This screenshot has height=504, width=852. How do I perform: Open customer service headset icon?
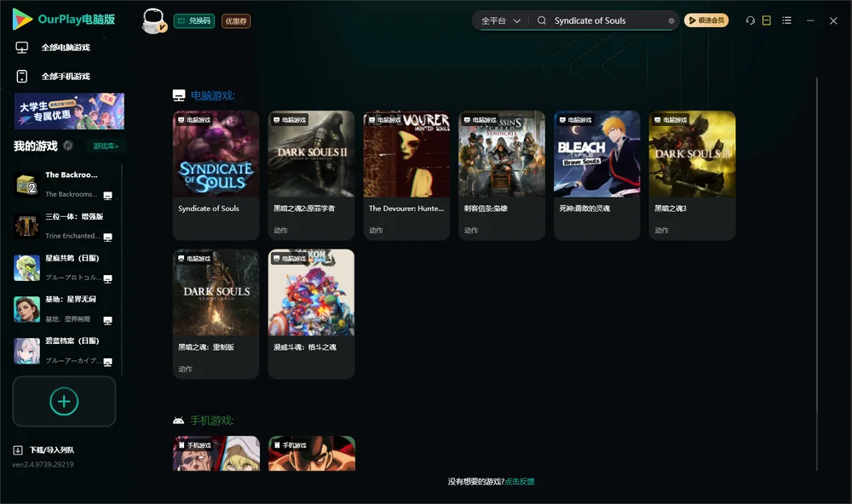(x=751, y=20)
